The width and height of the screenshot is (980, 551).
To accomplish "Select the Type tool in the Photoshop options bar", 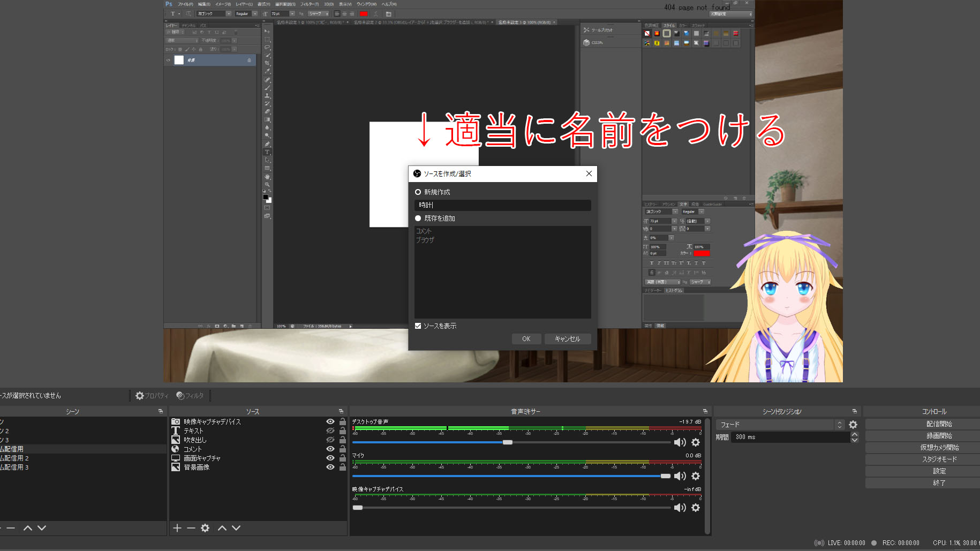I will [x=172, y=13].
